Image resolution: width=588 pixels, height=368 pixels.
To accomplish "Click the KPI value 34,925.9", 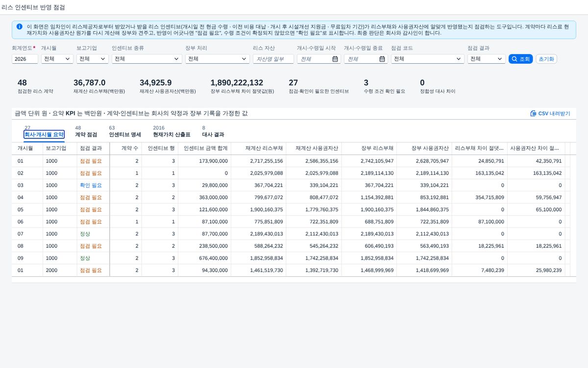I will pyautogui.click(x=156, y=83).
